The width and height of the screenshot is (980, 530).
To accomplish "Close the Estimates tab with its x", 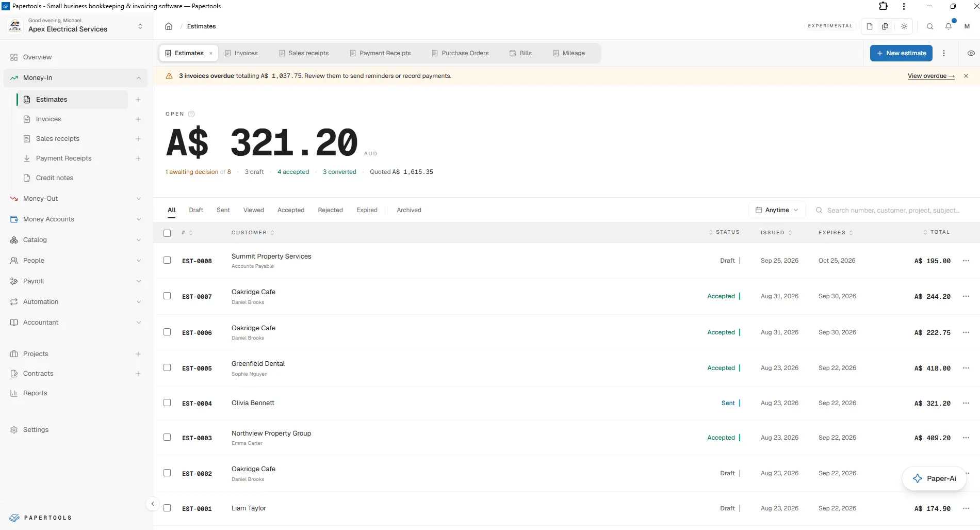I will tap(211, 53).
